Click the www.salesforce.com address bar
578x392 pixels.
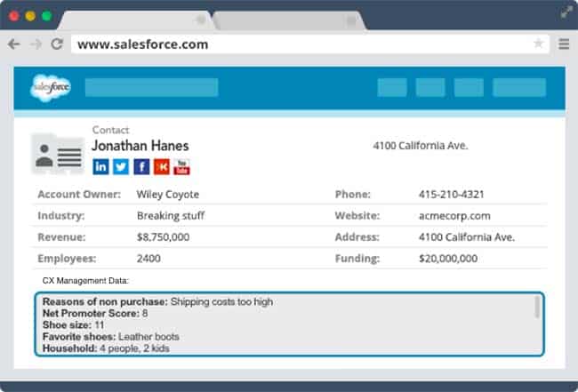pos(309,44)
